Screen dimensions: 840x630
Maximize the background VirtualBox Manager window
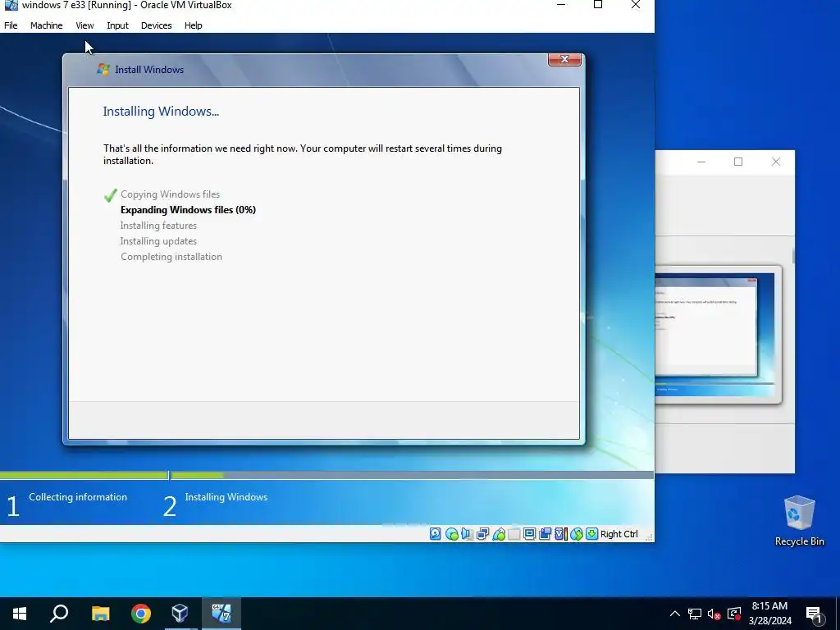pos(738,162)
